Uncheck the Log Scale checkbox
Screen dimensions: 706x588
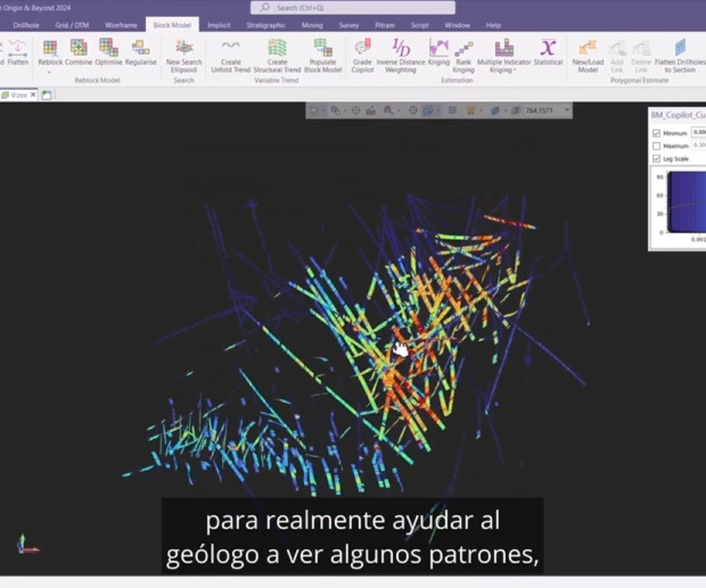pos(657,159)
